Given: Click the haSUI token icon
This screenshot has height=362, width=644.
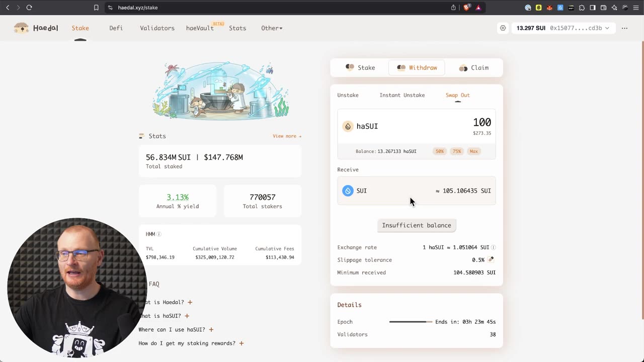Looking at the screenshot, I should coord(348,126).
